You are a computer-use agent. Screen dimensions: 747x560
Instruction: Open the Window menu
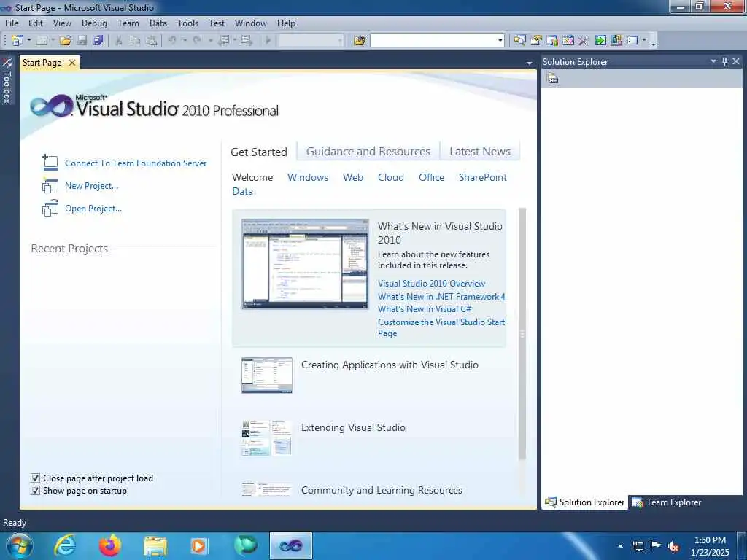(x=251, y=23)
